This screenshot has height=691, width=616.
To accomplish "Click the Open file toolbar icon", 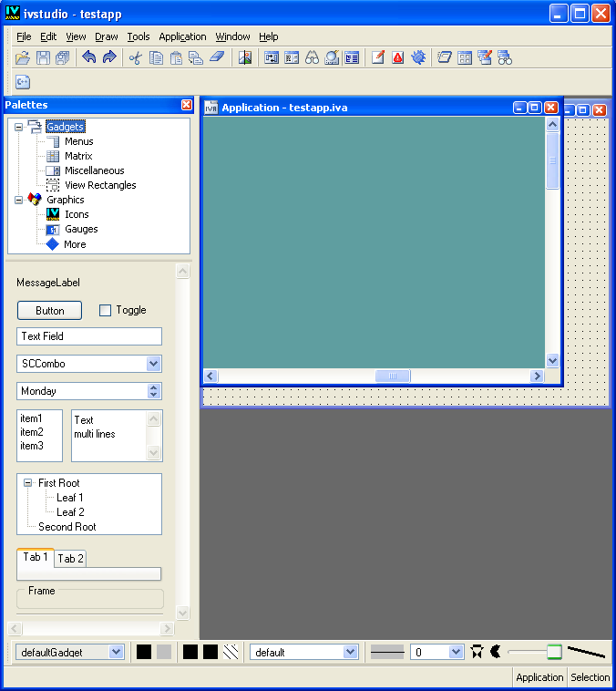I will tap(23, 57).
